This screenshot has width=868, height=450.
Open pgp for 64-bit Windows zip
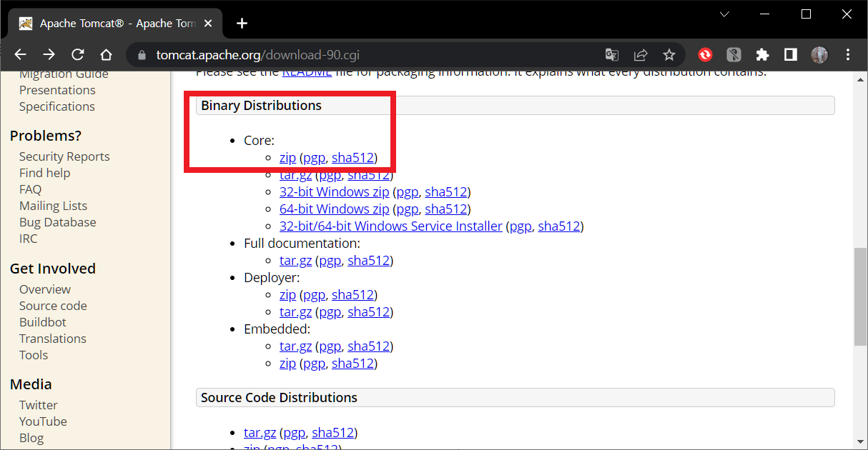tap(407, 209)
